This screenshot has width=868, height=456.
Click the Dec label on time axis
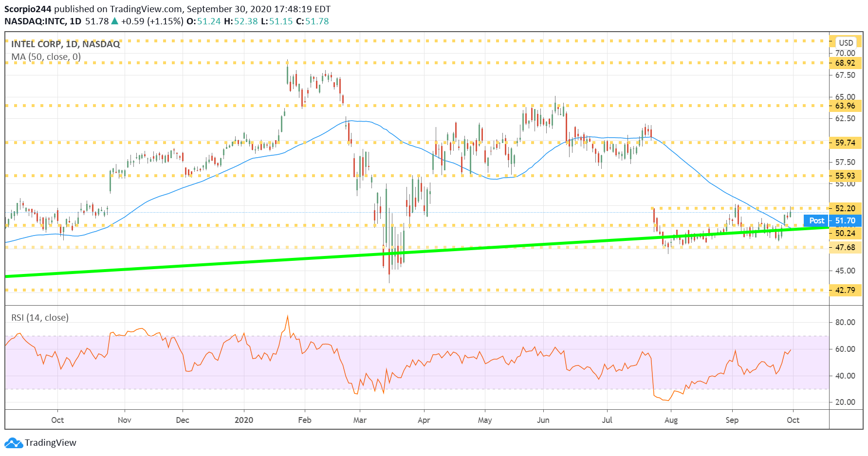pyautogui.click(x=183, y=420)
